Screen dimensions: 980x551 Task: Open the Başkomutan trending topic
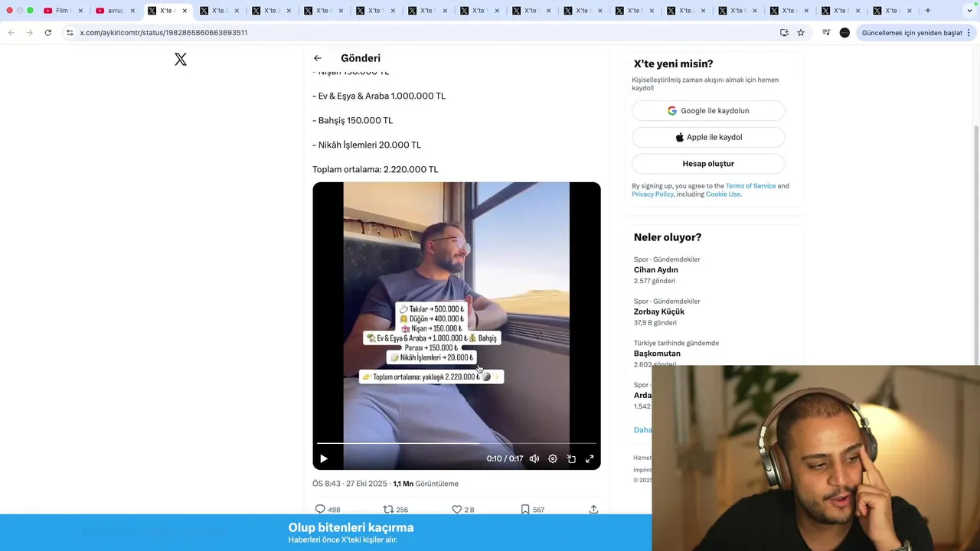[x=657, y=354]
